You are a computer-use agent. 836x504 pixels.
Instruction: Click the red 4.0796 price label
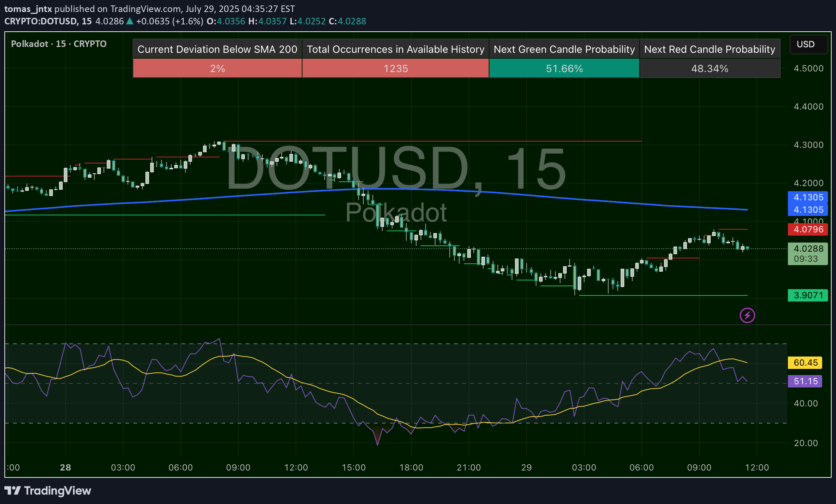808,229
